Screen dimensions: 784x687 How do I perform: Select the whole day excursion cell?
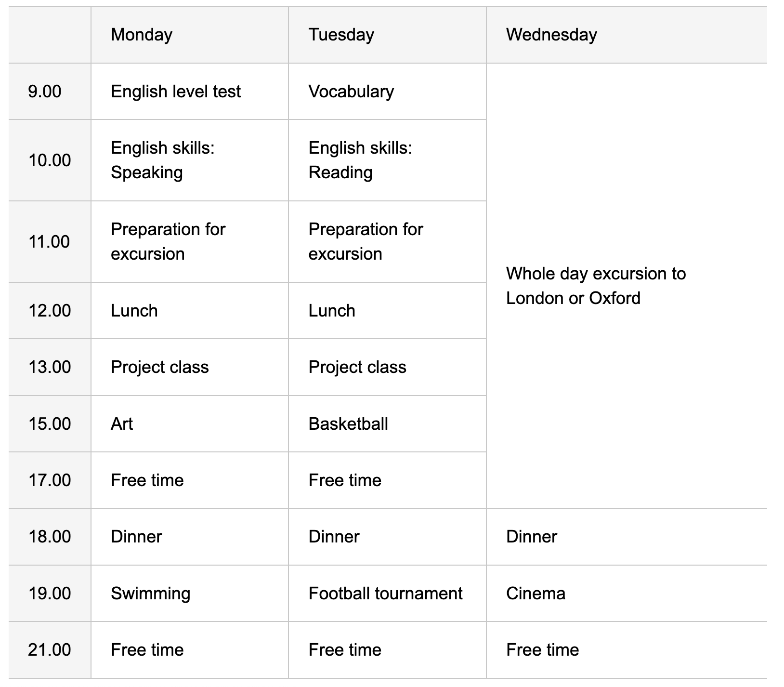[596, 286]
